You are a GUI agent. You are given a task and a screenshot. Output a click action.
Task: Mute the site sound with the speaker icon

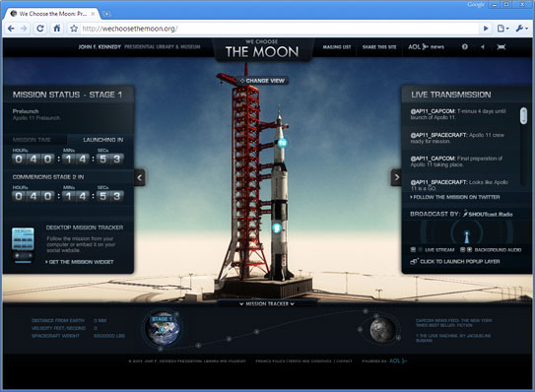pyautogui.click(x=483, y=46)
